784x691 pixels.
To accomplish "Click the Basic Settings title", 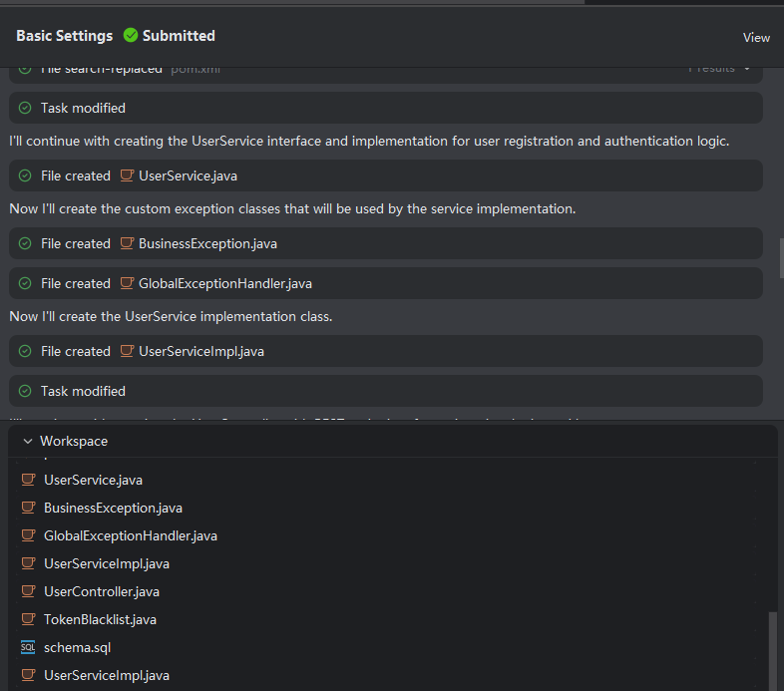I will [64, 36].
